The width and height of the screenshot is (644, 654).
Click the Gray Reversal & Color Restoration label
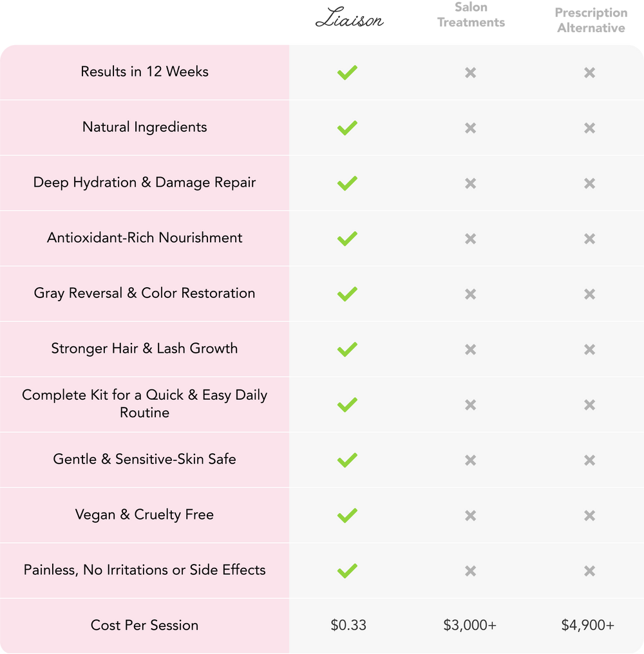pos(144,293)
